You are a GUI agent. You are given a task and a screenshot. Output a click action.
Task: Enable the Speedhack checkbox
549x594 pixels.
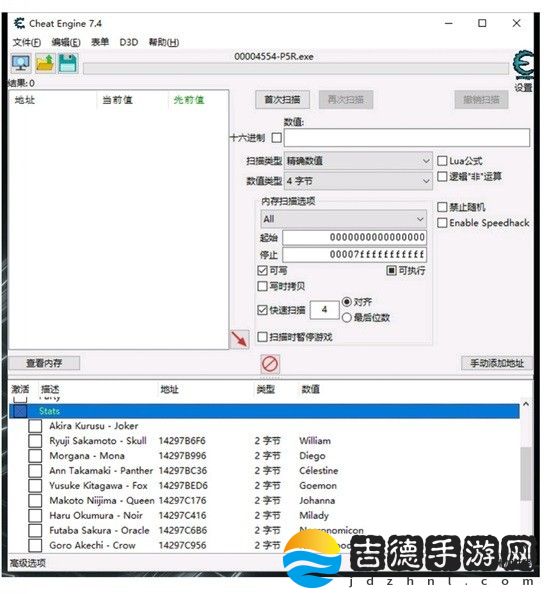pos(442,223)
